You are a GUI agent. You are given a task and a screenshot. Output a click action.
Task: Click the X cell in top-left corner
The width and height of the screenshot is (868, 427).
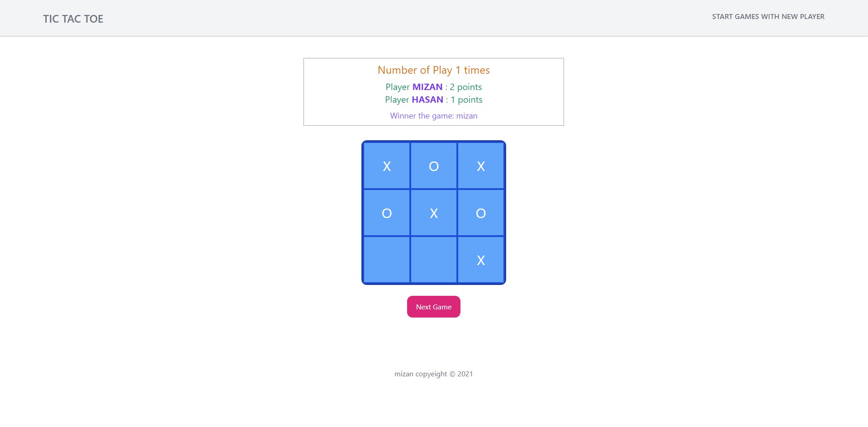pos(387,166)
